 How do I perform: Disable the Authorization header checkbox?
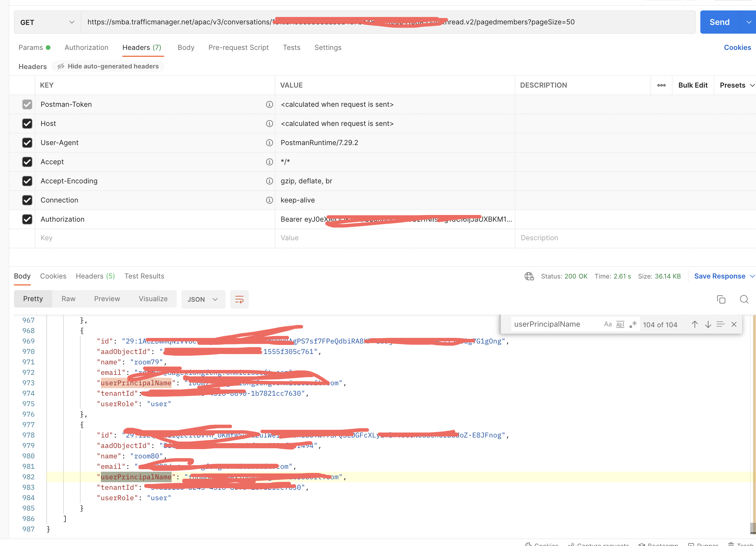pos(27,219)
